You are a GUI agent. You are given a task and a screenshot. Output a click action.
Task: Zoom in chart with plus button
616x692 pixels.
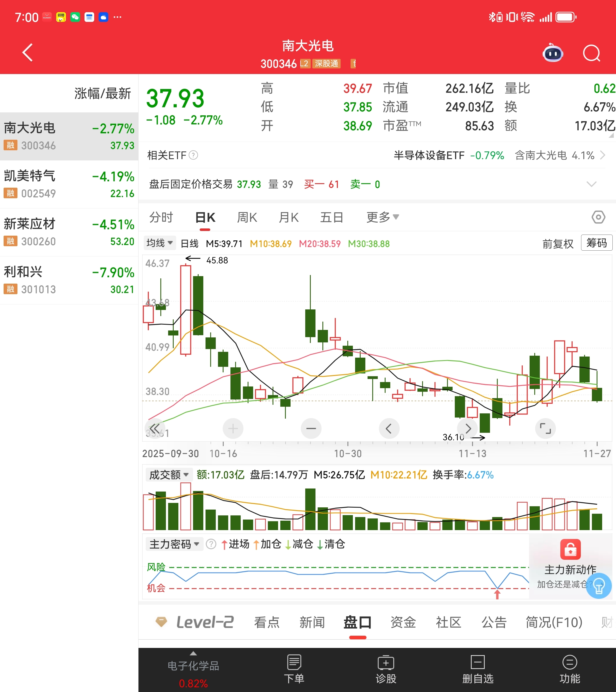coord(233,428)
